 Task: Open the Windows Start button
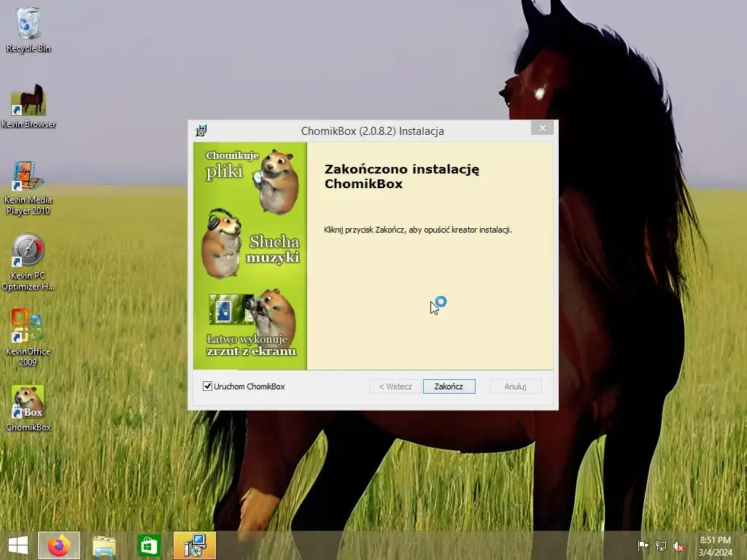(18, 545)
